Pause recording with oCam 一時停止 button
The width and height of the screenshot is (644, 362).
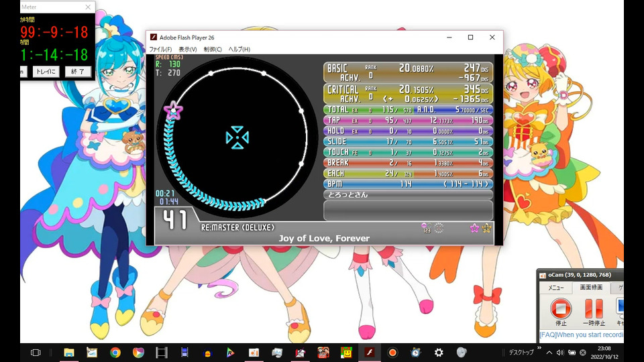pyautogui.click(x=594, y=312)
